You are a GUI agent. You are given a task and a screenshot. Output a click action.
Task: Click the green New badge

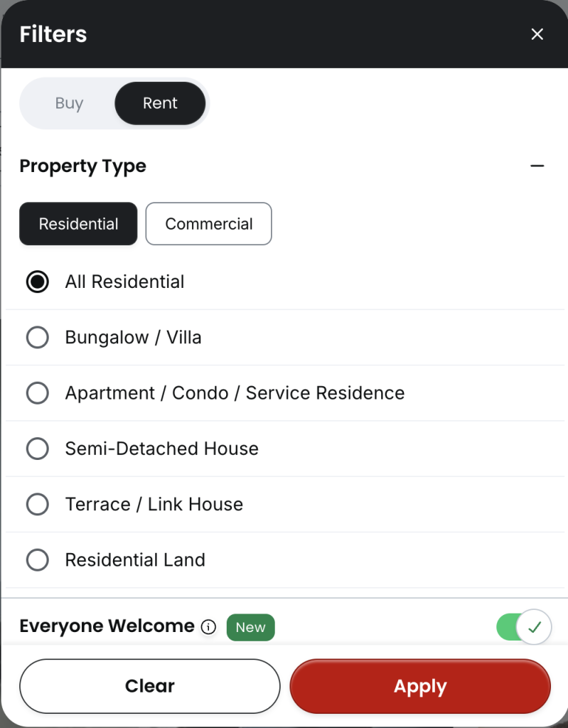coord(251,627)
